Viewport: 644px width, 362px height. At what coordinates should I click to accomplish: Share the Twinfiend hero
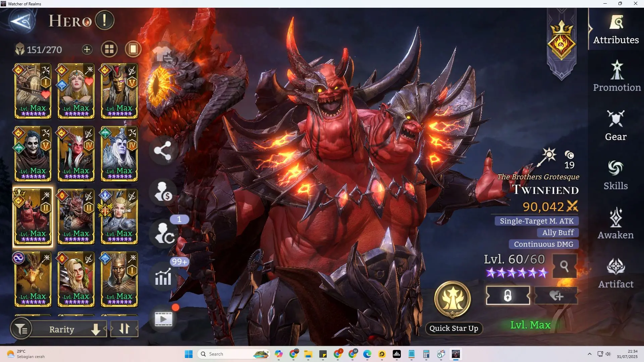point(163,150)
